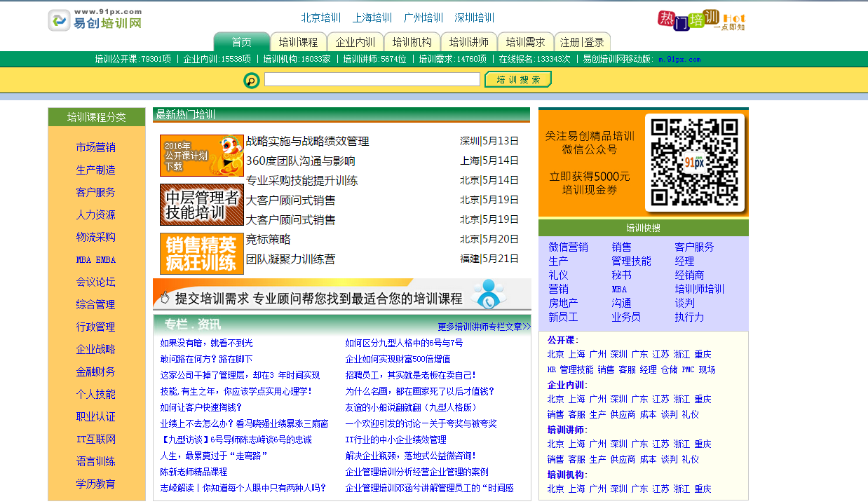Select 个人技能 course category

coord(96,394)
